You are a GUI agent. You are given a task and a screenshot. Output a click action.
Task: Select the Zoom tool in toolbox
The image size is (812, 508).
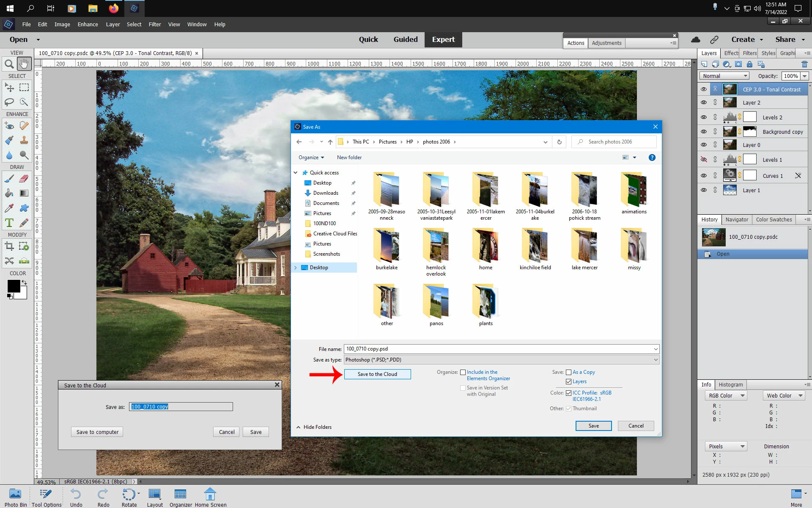tap(9, 64)
